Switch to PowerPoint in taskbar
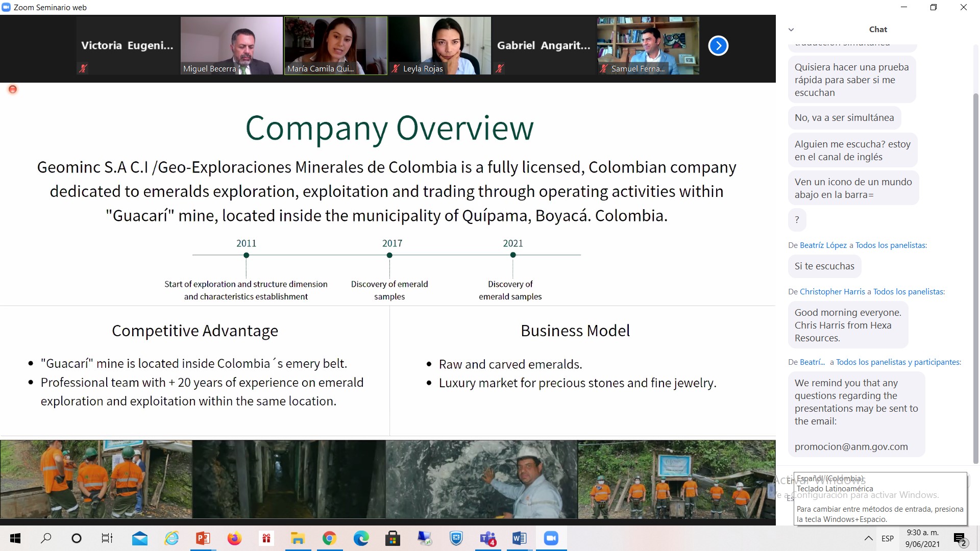The width and height of the screenshot is (980, 551). [203, 538]
